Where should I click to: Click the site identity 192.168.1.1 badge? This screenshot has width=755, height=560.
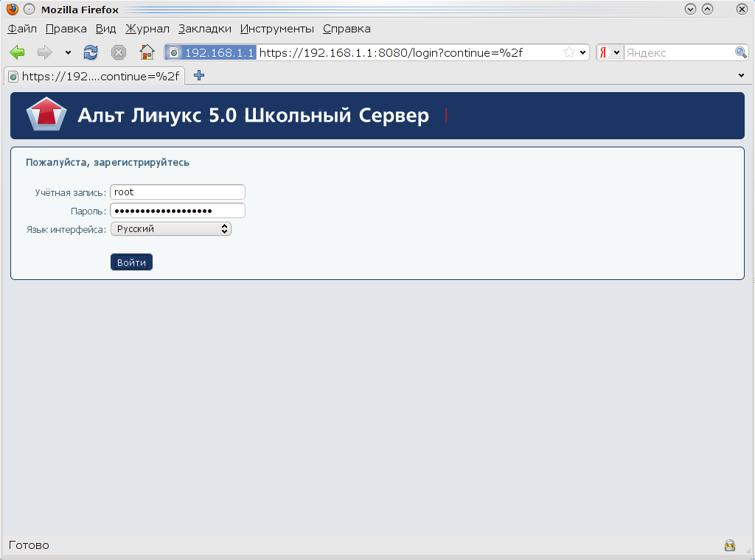point(211,52)
